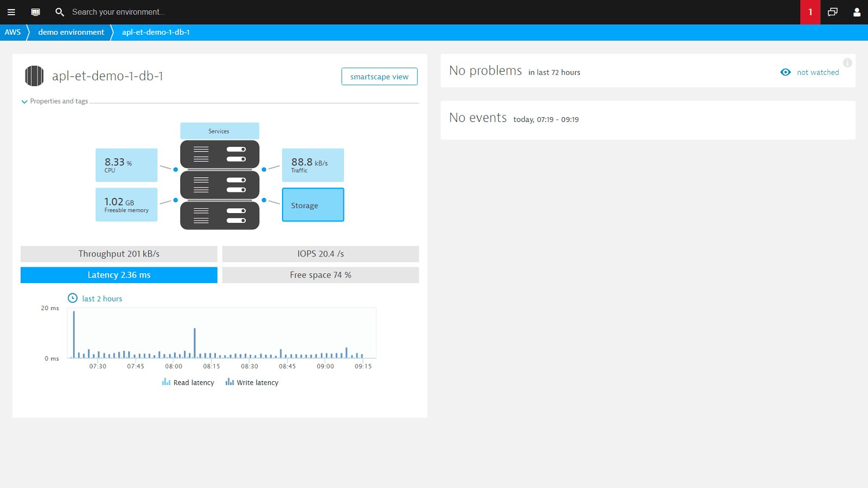Open the No problems heading
Viewport: 868px width, 488px height.
tap(486, 70)
